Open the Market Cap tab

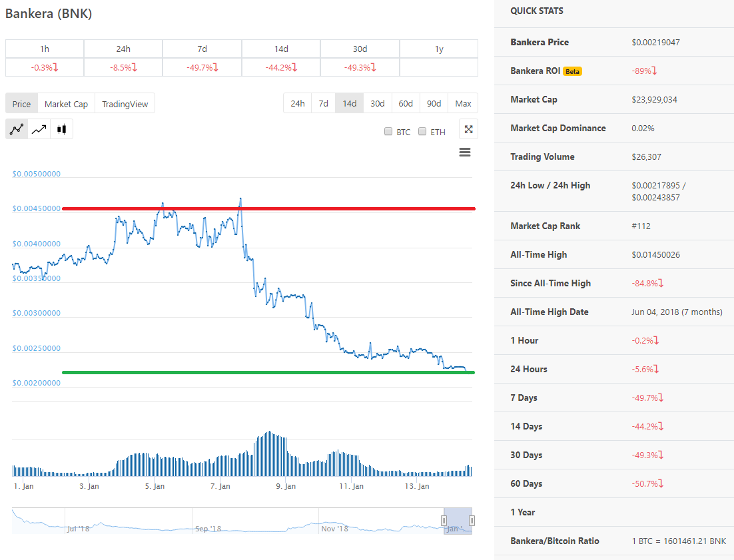tap(66, 104)
